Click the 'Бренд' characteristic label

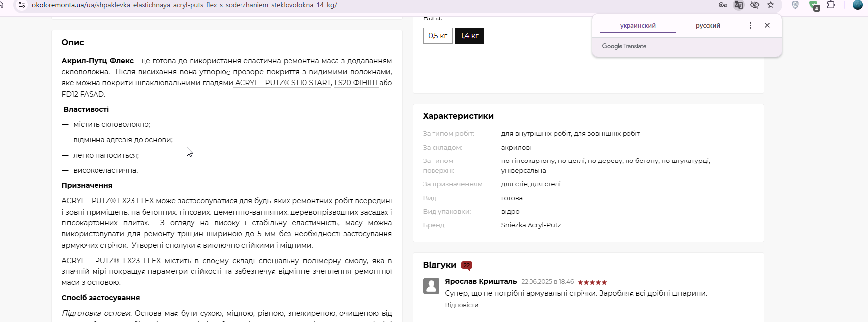(434, 225)
